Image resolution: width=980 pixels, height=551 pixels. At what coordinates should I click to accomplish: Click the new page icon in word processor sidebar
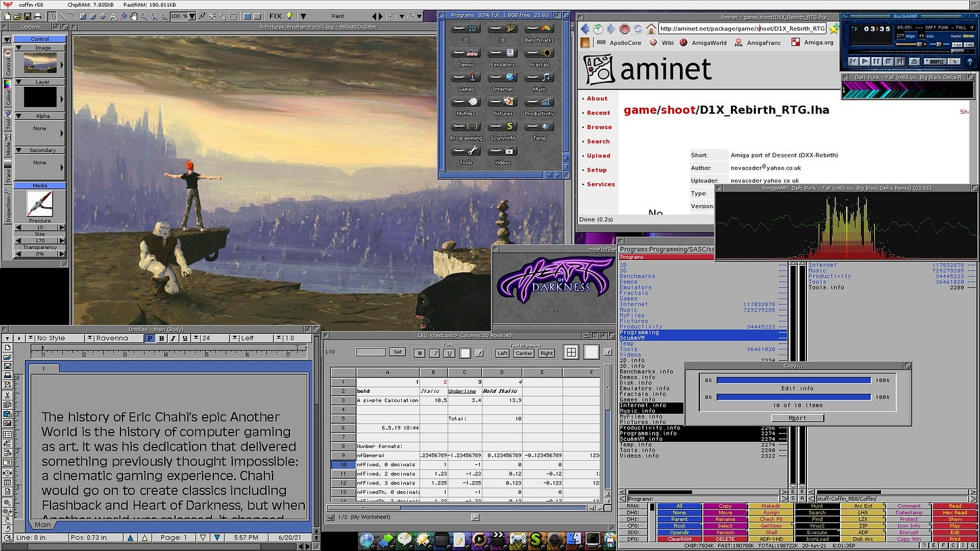click(7, 347)
